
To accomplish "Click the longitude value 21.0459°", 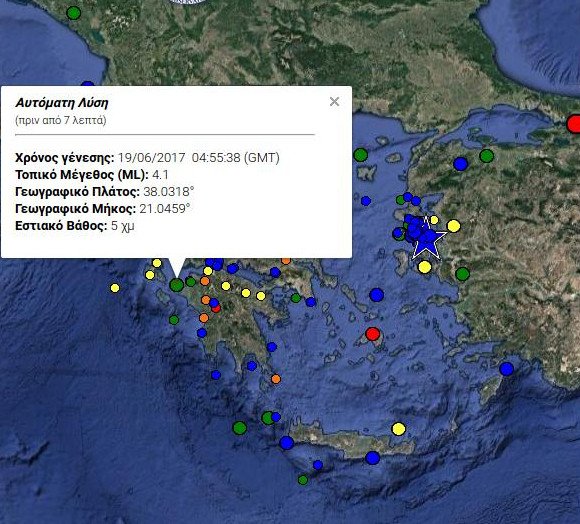I will [165, 209].
